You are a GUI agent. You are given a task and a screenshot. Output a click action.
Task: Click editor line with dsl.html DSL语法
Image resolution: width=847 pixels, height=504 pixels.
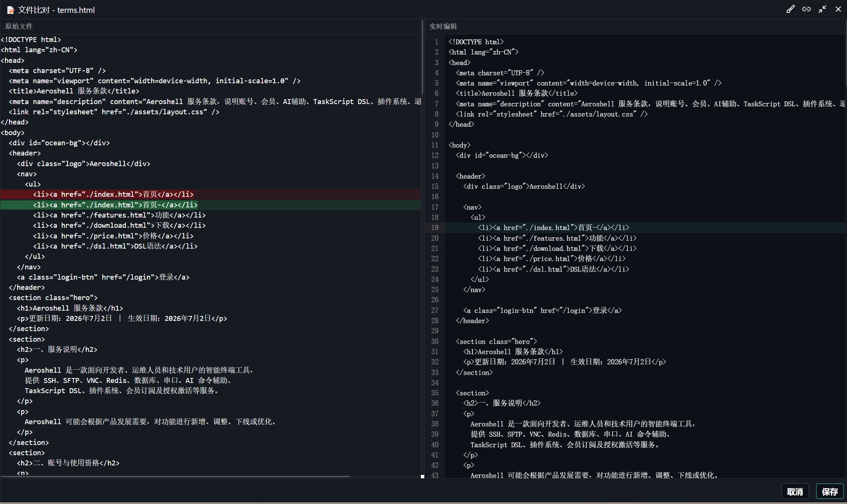[553, 269]
